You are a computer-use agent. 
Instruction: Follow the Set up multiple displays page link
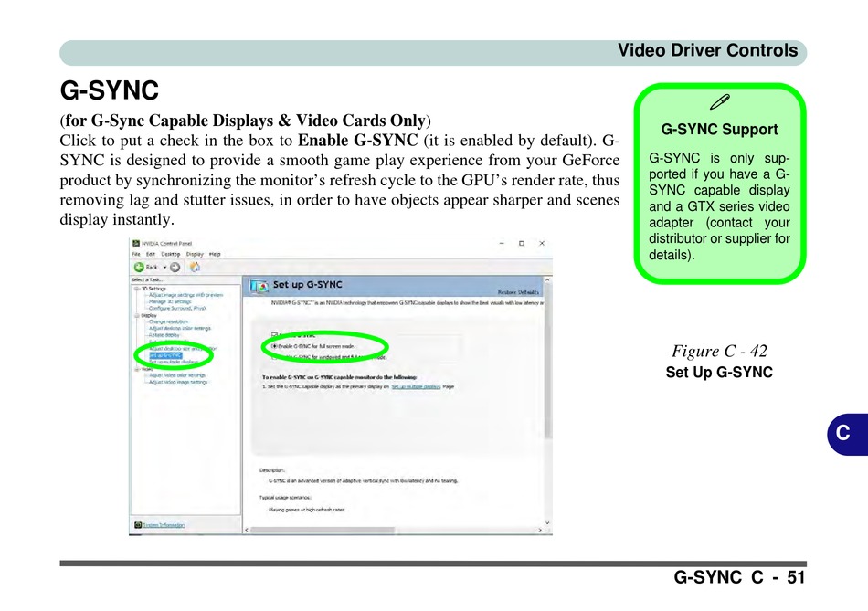point(416,387)
